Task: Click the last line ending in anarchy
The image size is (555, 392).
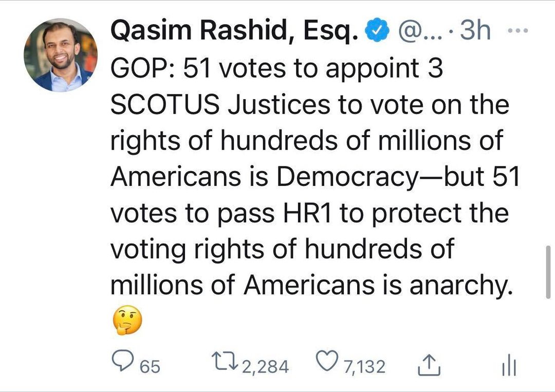Action: point(311,286)
